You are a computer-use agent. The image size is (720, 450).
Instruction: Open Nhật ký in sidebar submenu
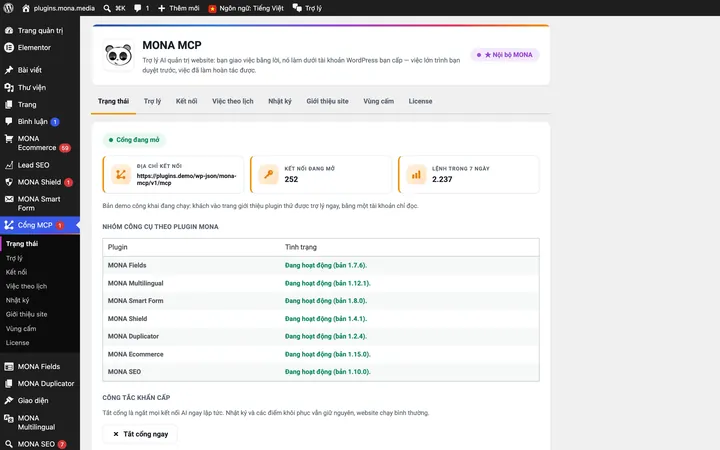click(17, 300)
